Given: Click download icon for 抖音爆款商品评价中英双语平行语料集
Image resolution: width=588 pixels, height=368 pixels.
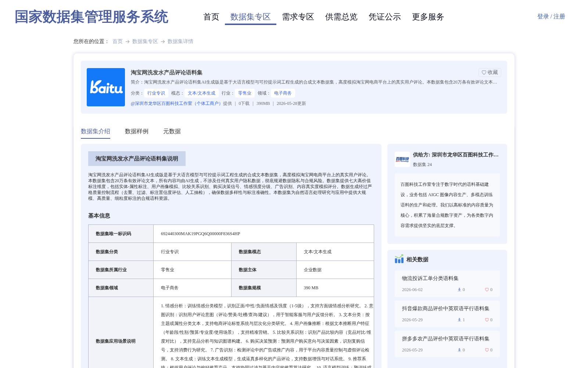Looking at the screenshot, I should [x=459, y=320].
